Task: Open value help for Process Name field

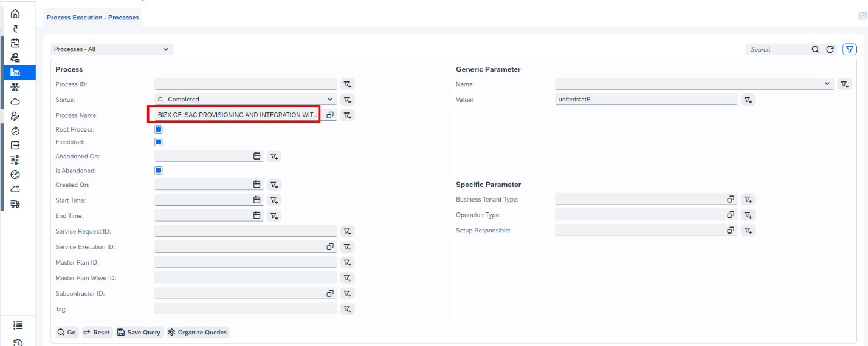Action: coord(330,115)
